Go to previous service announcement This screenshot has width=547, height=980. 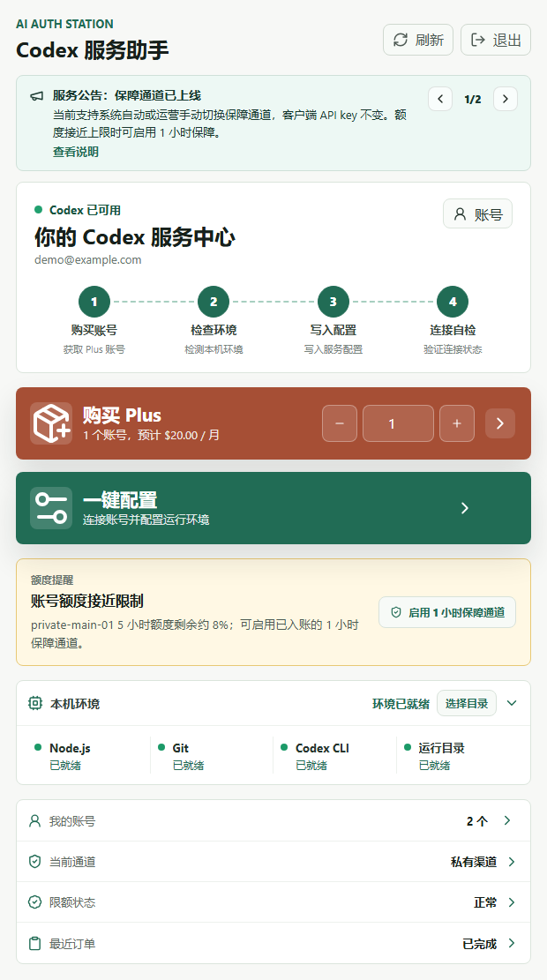(x=440, y=99)
